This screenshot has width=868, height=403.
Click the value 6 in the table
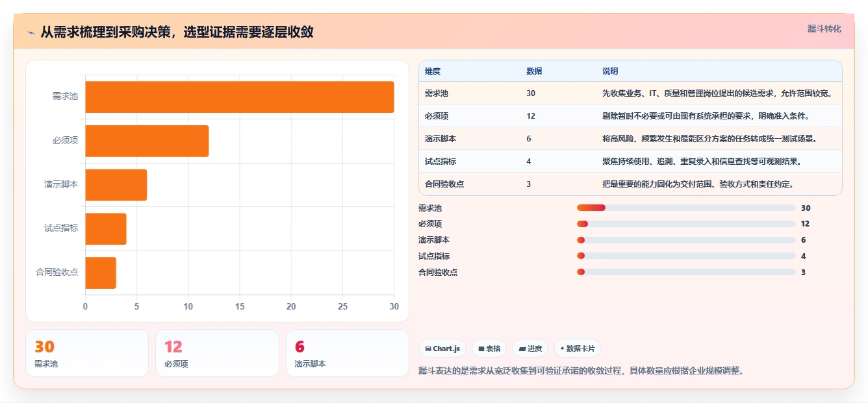click(529, 139)
